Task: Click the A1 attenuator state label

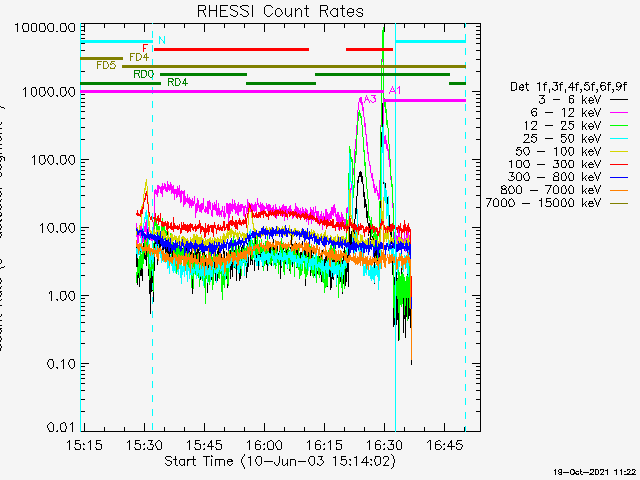Action: [395, 90]
